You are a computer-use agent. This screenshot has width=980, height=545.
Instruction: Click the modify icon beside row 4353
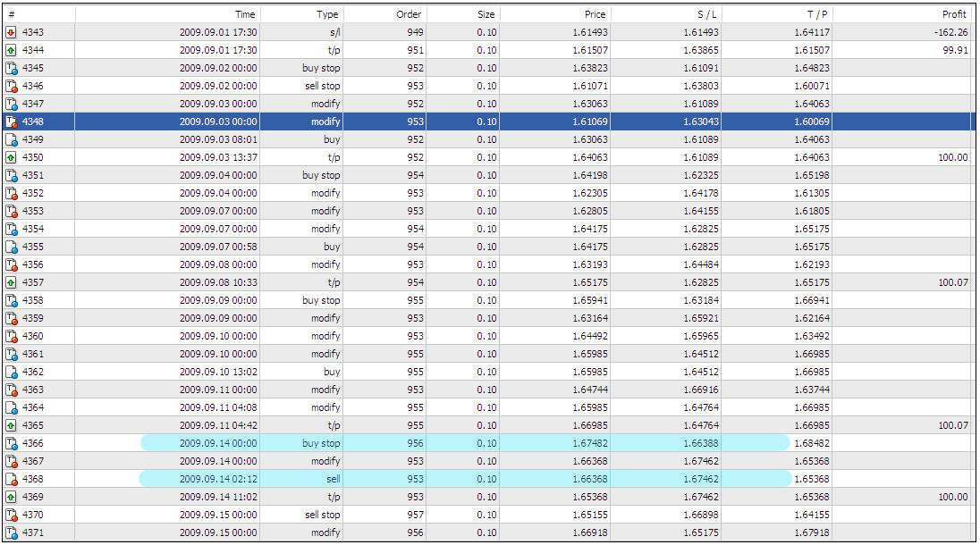tap(12, 211)
